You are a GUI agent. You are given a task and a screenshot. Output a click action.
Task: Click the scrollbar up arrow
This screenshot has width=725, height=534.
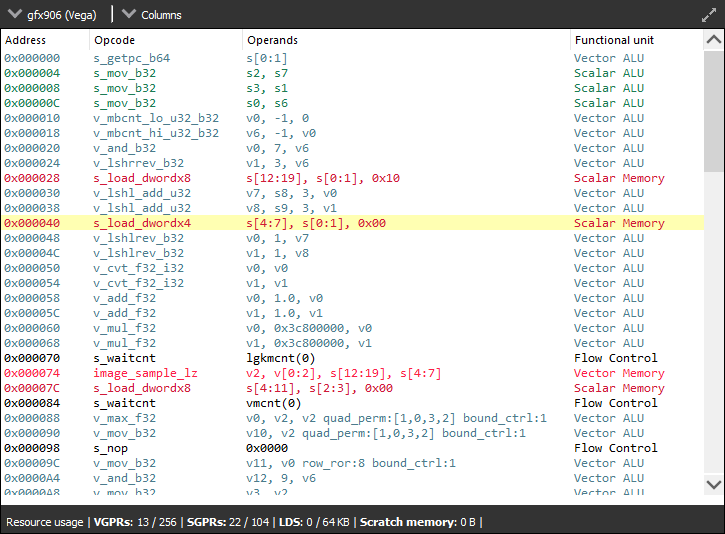point(713,41)
